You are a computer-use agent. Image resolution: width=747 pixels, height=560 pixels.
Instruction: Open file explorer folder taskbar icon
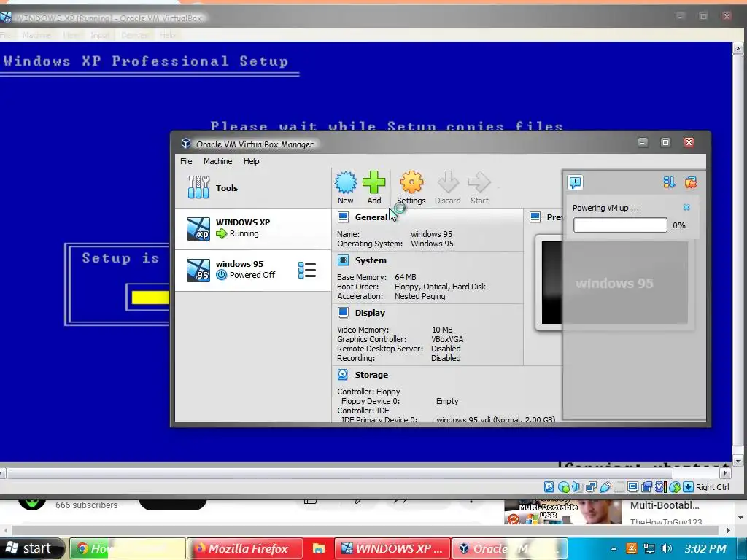point(318,548)
